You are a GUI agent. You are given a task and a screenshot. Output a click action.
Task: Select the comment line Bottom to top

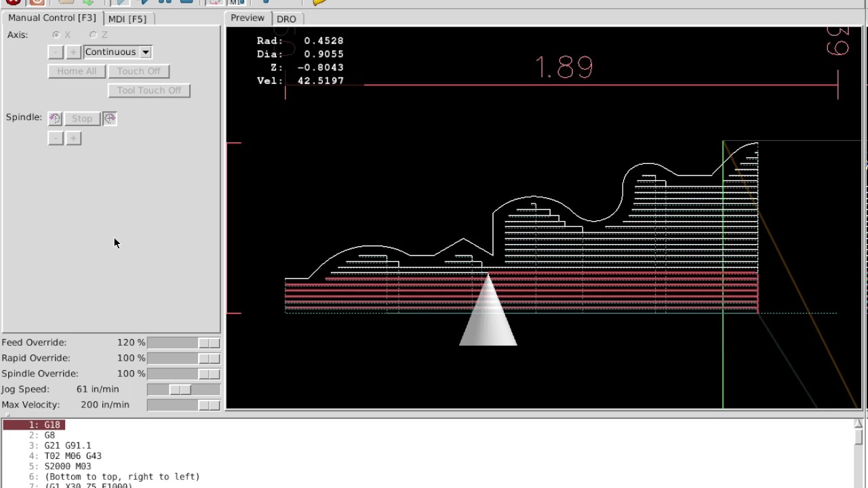tap(114, 477)
